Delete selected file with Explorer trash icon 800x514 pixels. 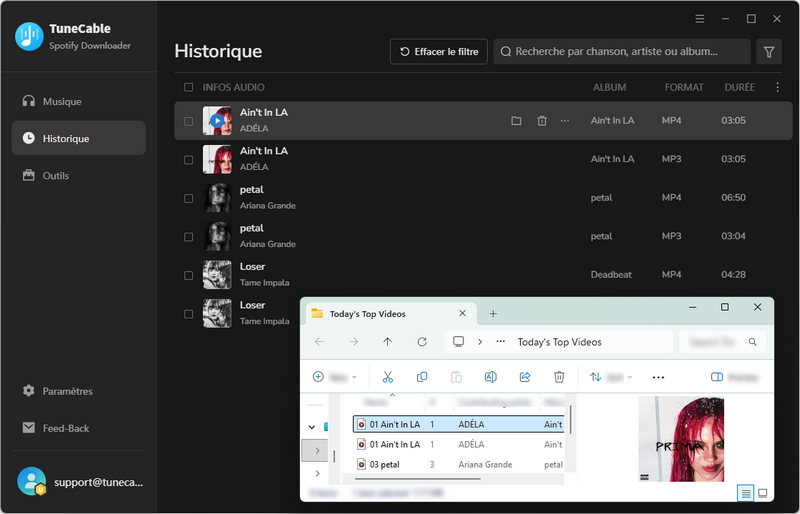click(x=559, y=377)
